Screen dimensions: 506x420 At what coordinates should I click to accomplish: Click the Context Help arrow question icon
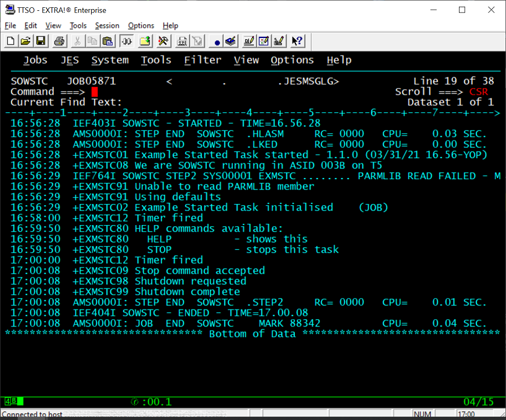pos(297,41)
